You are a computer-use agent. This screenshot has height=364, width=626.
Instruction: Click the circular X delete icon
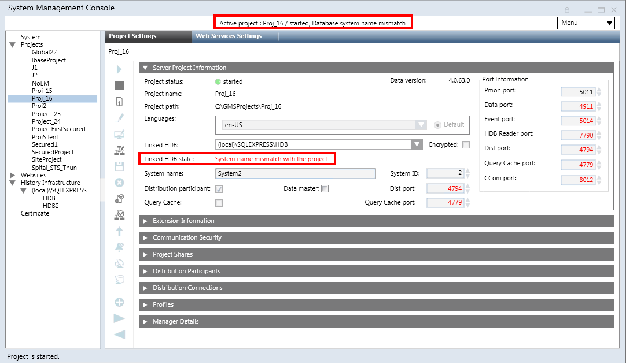(119, 183)
